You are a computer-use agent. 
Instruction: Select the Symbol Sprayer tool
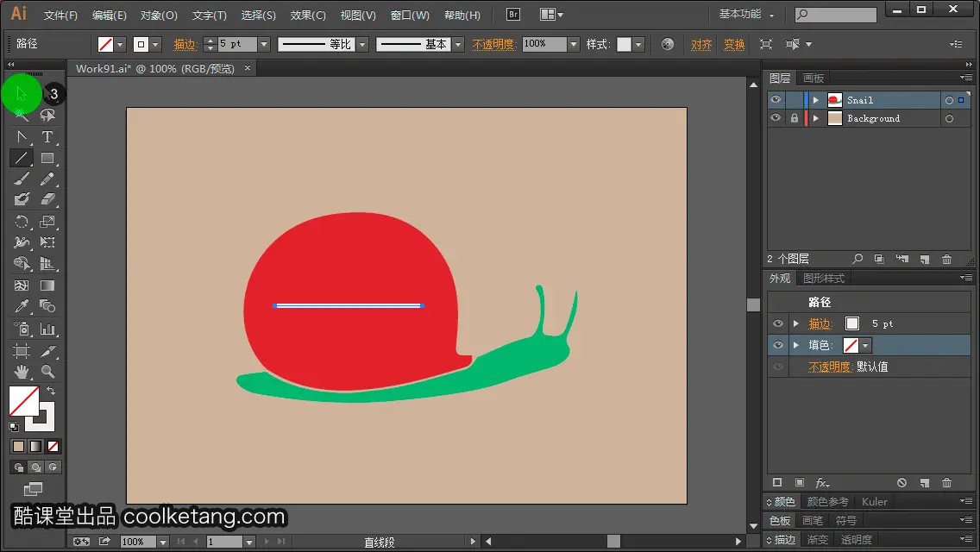coord(22,329)
